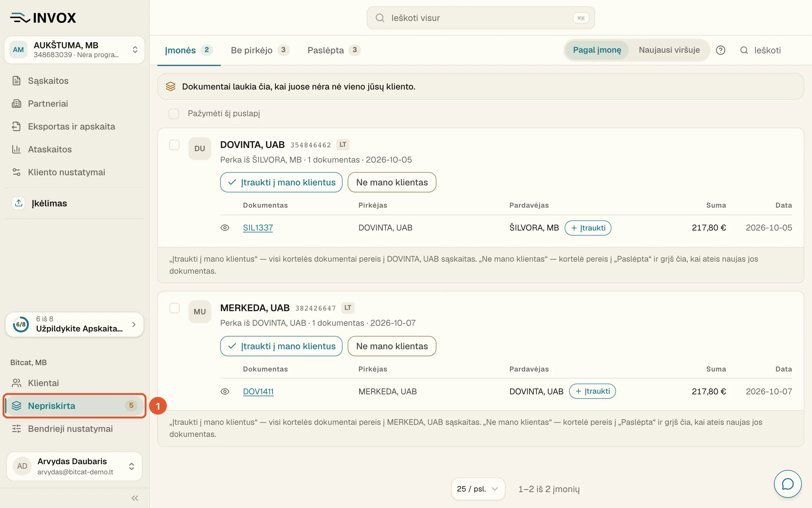The image size is (812, 508).
Task: Focus the Ieškoti visur search field
Action: [481, 18]
